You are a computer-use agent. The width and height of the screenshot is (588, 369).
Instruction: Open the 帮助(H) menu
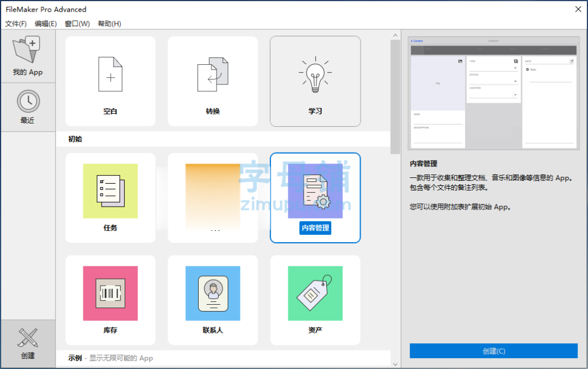[x=109, y=24]
